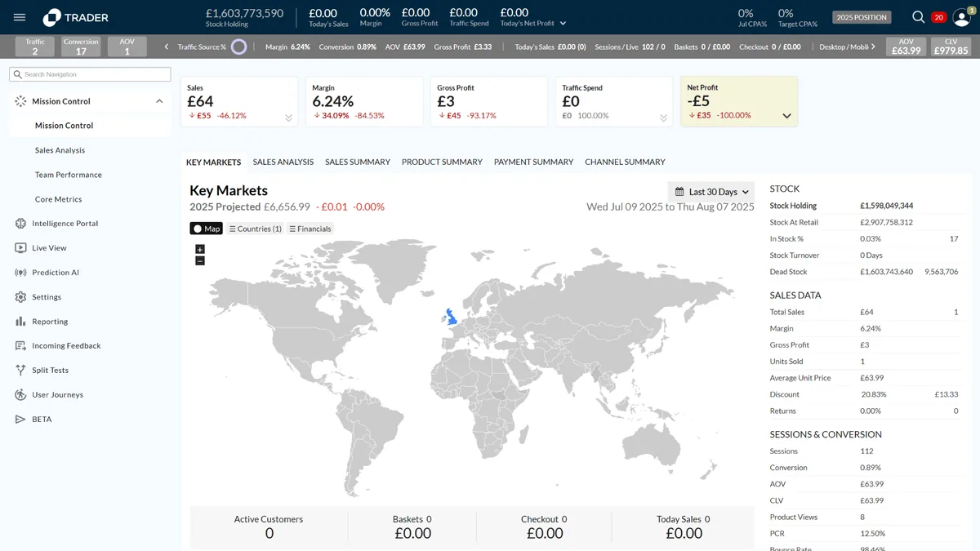Click the Trader logo
The width and height of the screenshot is (980, 551).
pos(75,17)
